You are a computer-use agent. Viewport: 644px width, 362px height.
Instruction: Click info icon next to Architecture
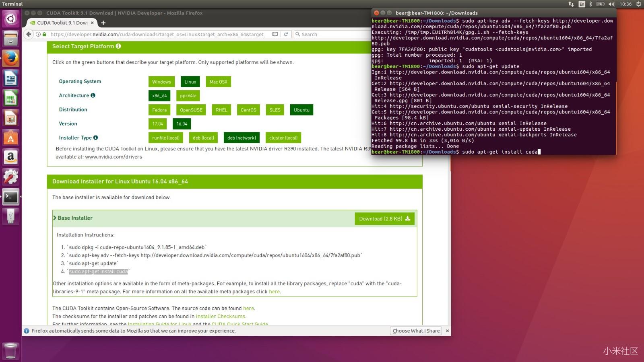(x=93, y=95)
